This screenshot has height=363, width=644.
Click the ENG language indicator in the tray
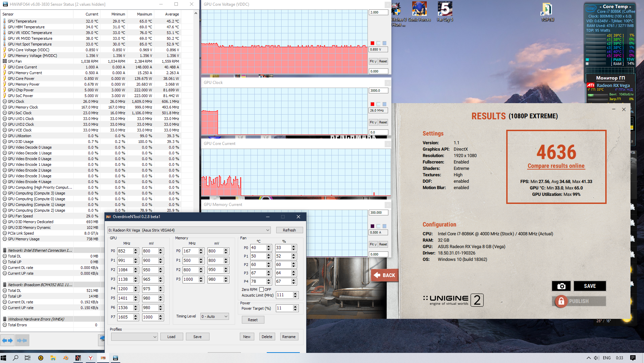[x=607, y=358]
